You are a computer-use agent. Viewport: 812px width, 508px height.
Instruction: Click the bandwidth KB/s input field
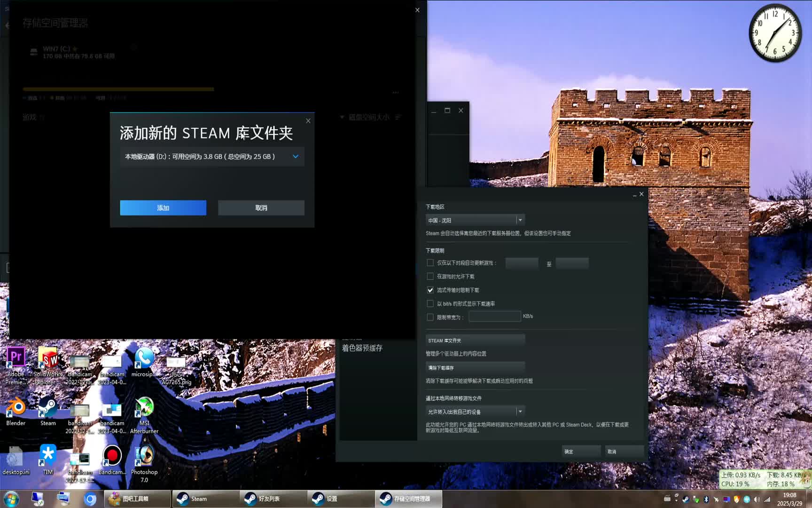(494, 316)
